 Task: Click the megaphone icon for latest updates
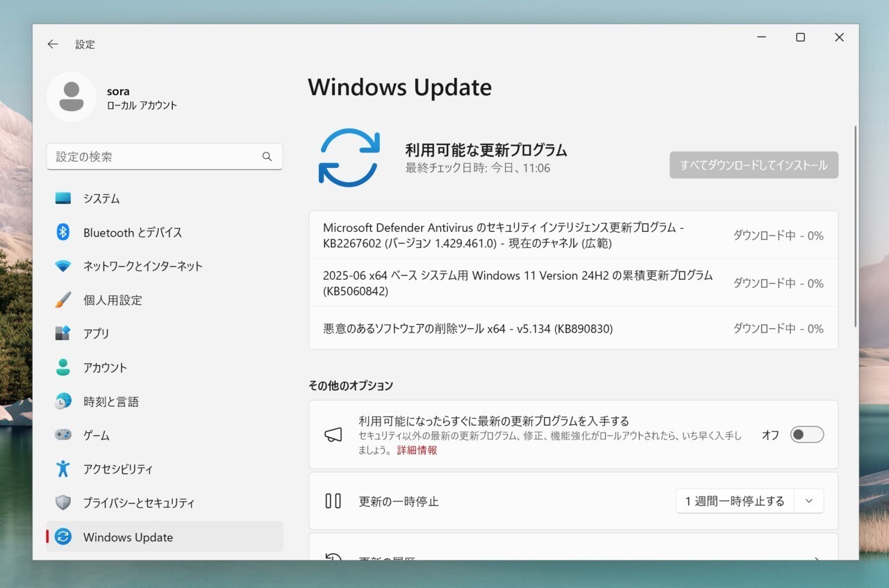tap(333, 435)
